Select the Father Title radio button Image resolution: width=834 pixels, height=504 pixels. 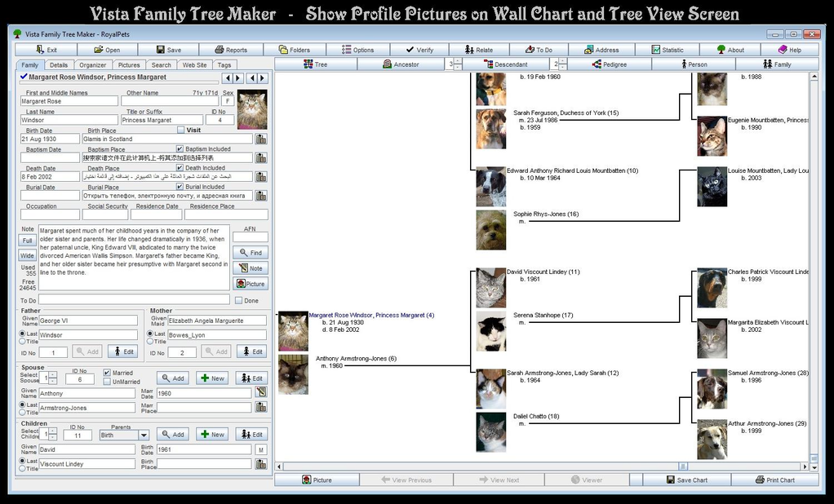[x=22, y=342]
